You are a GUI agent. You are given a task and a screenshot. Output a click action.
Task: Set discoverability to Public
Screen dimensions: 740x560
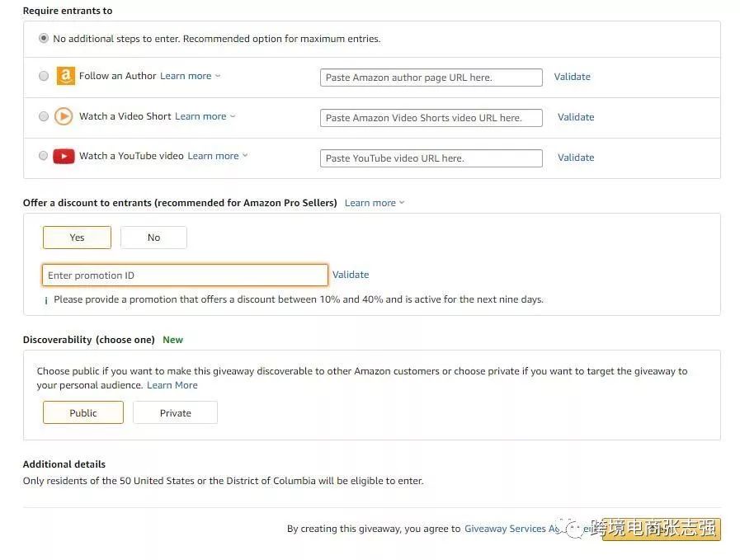[x=83, y=412]
